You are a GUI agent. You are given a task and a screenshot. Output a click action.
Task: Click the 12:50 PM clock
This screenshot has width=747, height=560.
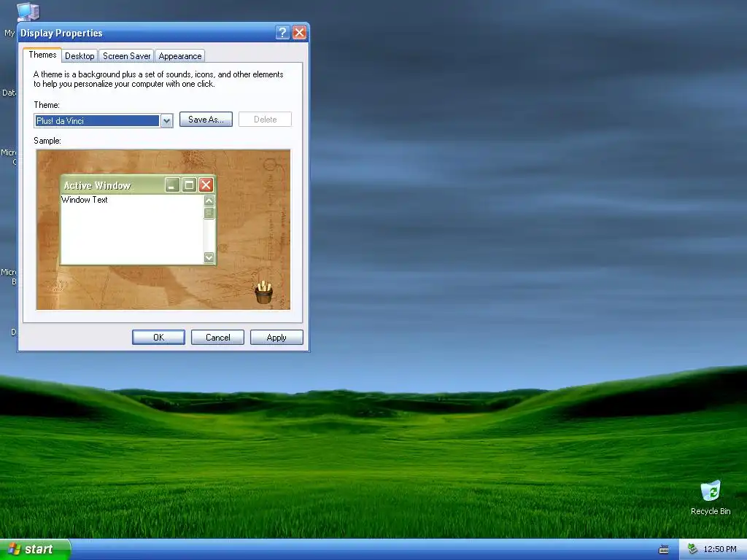(720, 549)
